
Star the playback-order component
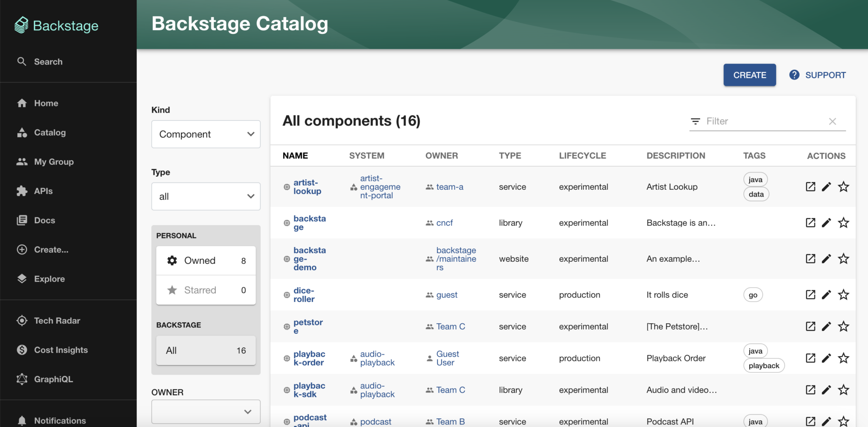(843, 358)
